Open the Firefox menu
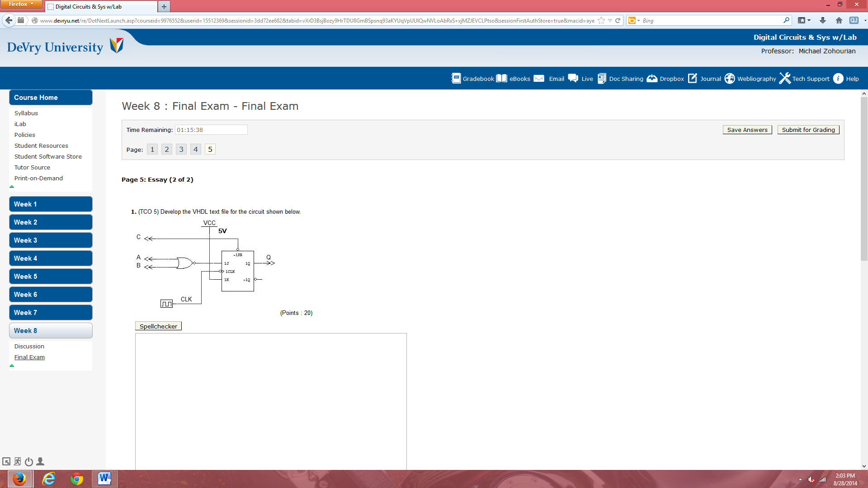The width and height of the screenshot is (868, 488). tap(21, 4)
